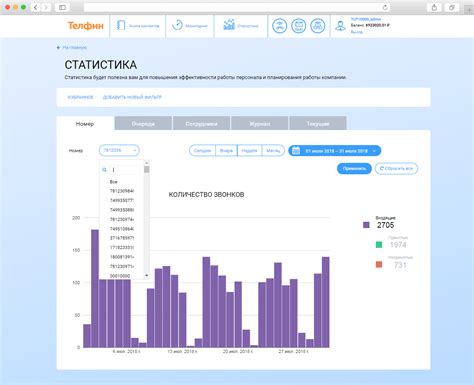Viewport: 474px width, 385px height.
Task: Click the dropdown scroll down arrow
Action: [147, 276]
